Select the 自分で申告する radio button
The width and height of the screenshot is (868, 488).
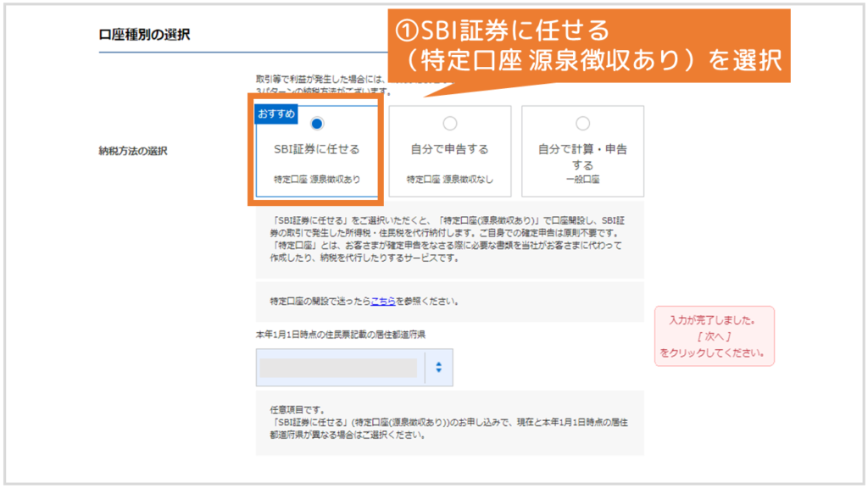pyautogui.click(x=450, y=124)
